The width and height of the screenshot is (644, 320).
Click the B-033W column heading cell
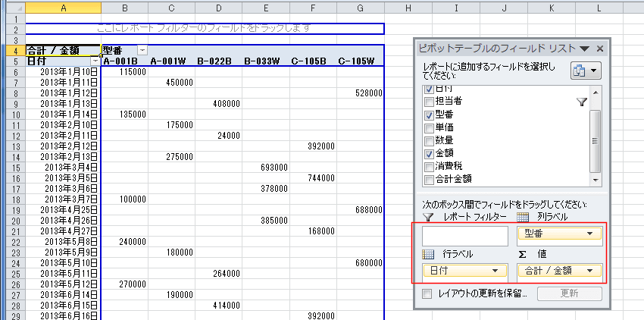click(x=266, y=61)
